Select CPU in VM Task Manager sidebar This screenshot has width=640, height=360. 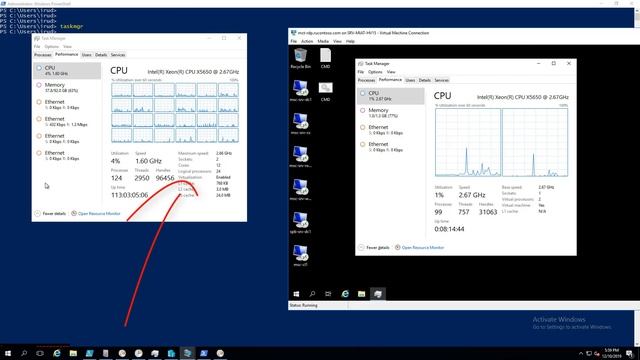coord(391,96)
